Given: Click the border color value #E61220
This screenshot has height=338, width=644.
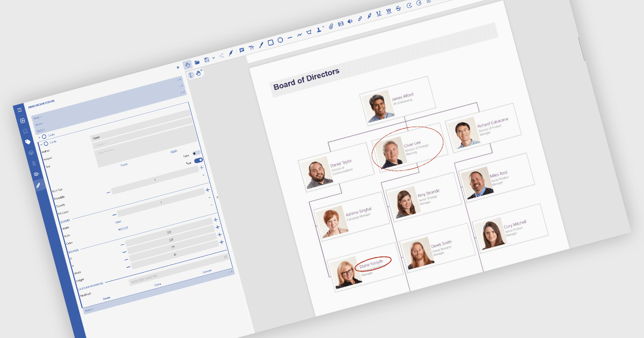Looking at the screenshot, I should coord(122,229).
